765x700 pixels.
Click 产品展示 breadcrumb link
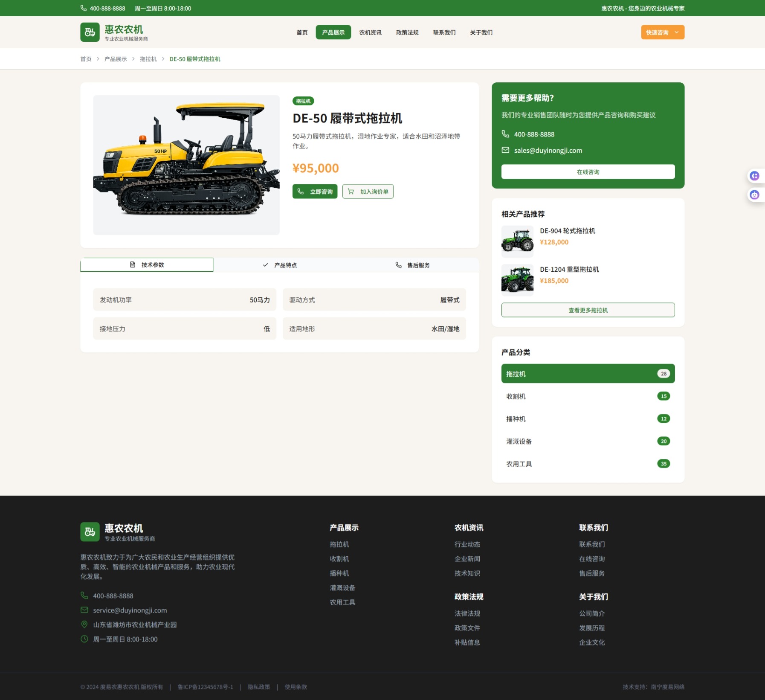[116, 59]
